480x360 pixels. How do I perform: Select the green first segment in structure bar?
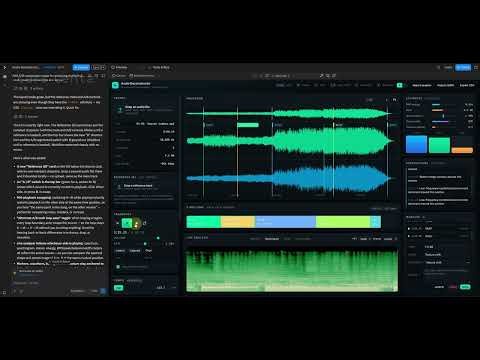click(x=203, y=222)
